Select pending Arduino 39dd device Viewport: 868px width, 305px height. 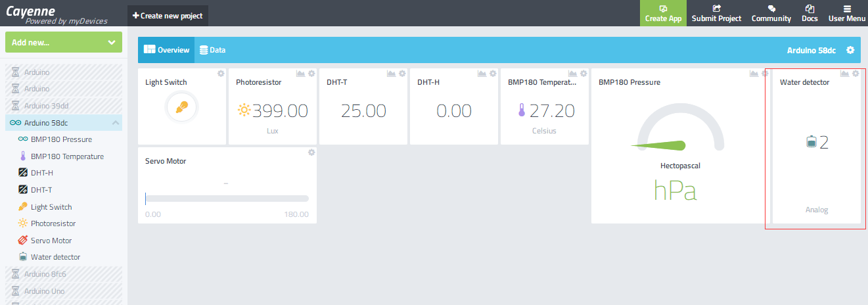pos(64,106)
